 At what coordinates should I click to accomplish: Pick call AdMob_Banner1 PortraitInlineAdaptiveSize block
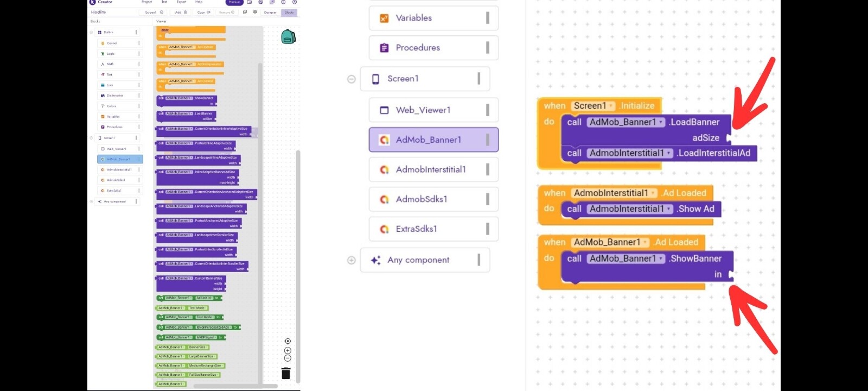click(196, 146)
